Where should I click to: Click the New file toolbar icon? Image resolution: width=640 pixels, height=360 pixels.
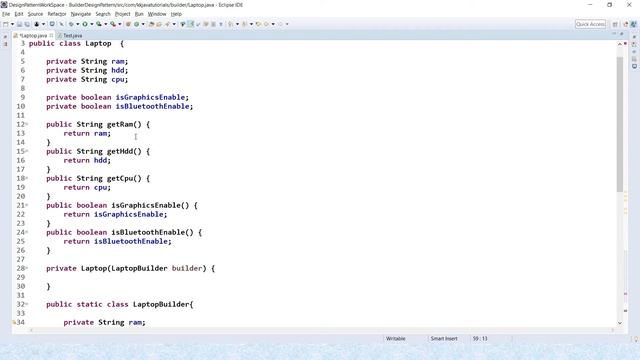[x=6, y=24]
